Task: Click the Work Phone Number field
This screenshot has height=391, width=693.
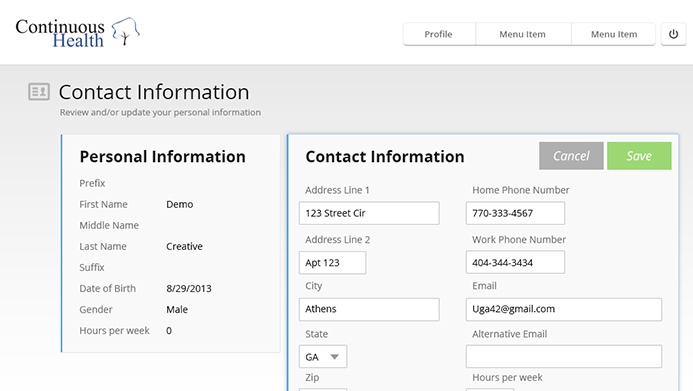Action: pyautogui.click(x=515, y=262)
